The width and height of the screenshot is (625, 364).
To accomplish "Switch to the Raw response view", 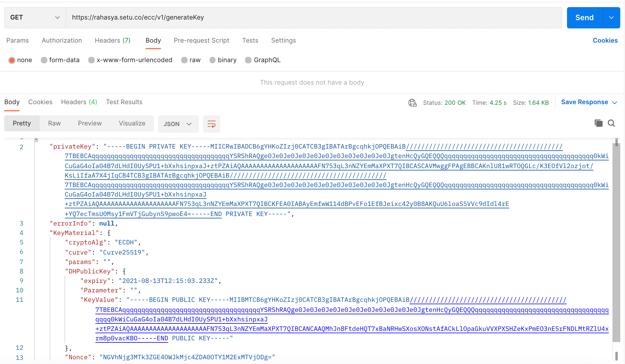I will 54,123.
